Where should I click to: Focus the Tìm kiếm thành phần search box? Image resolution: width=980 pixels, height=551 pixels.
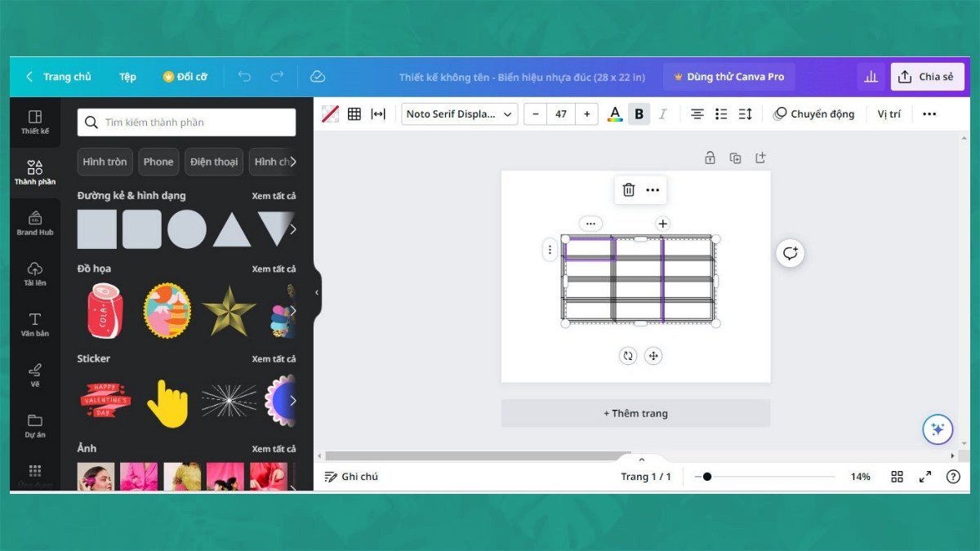pyautogui.click(x=187, y=122)
